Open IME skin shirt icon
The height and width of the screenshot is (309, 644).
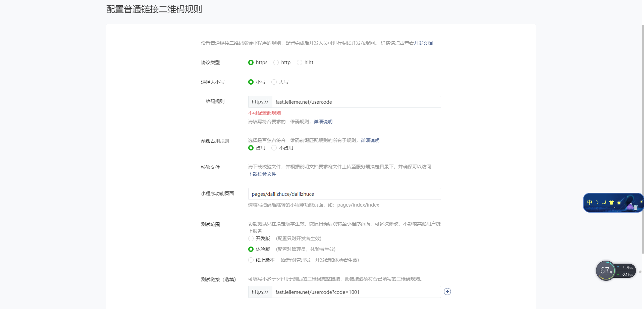(x=611, y=202)
